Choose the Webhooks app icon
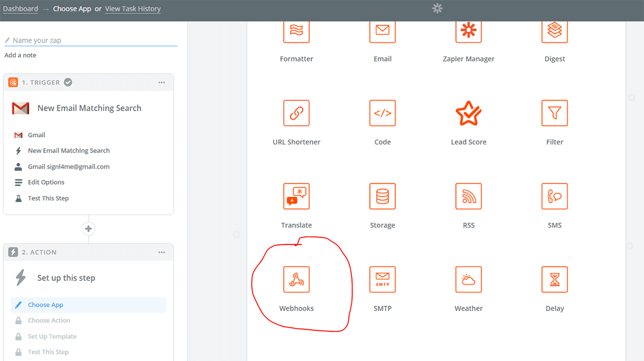 pos(296,279)
